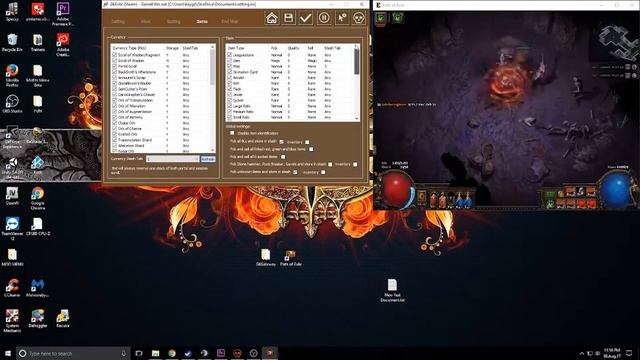The image size is (640, 360).
Task: Click currency list scroll up arrow
Action: [213, 47]
